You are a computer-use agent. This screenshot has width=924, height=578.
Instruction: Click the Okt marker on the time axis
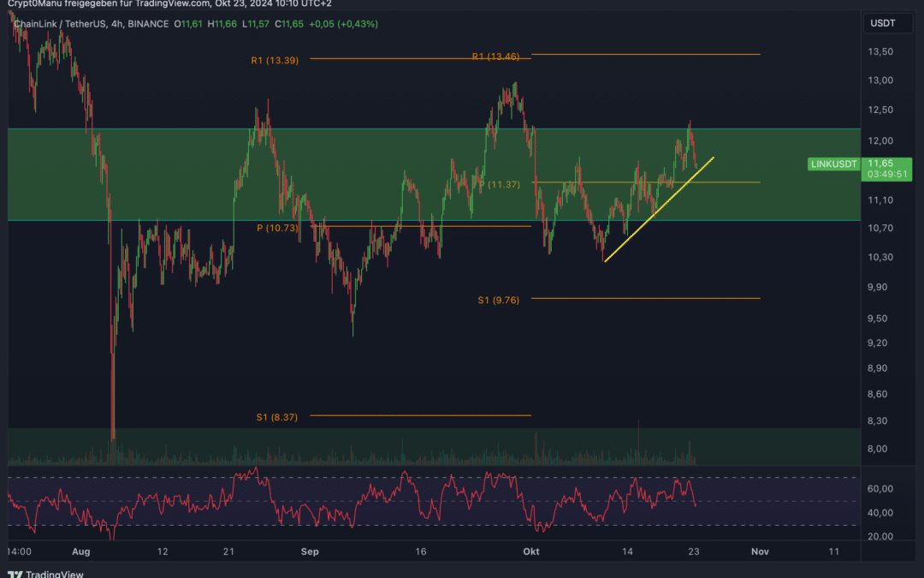531,551
